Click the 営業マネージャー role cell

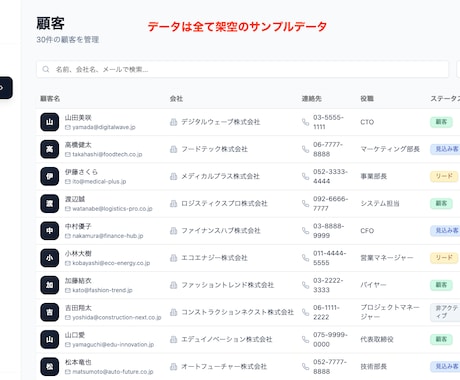coord(387,258)
